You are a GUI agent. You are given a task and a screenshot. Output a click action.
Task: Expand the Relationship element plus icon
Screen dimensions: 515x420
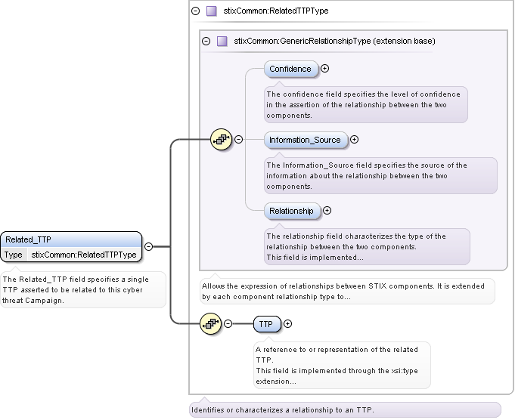327,211
